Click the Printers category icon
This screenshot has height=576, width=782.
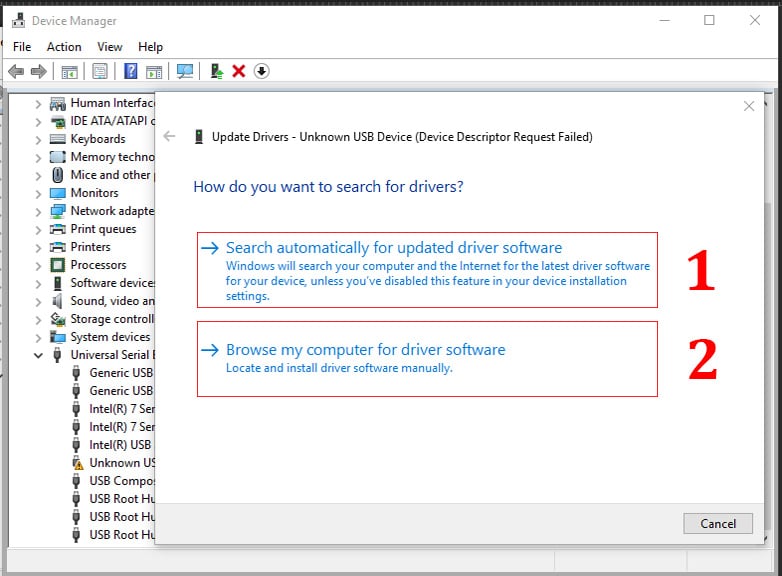[58, 247]
